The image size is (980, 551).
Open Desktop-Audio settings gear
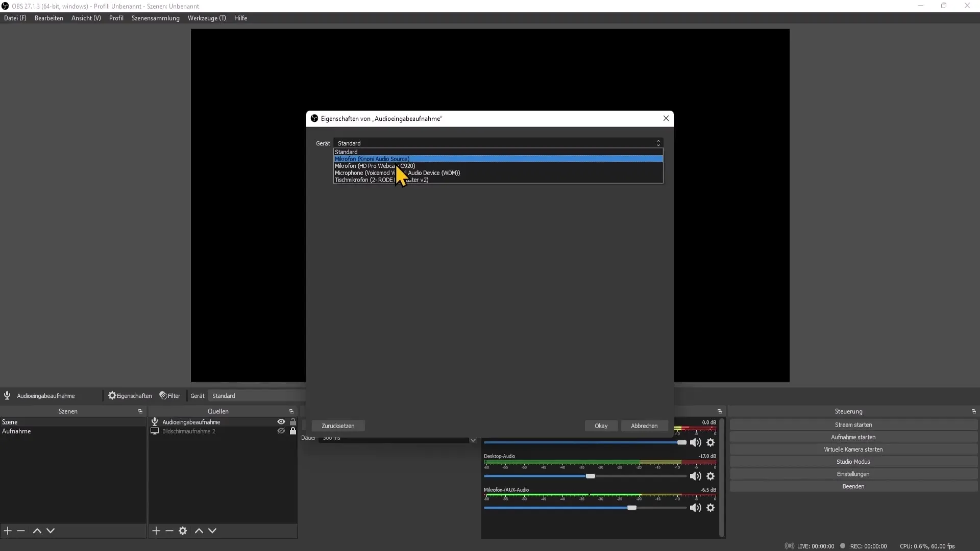click(x=710, y=476)
